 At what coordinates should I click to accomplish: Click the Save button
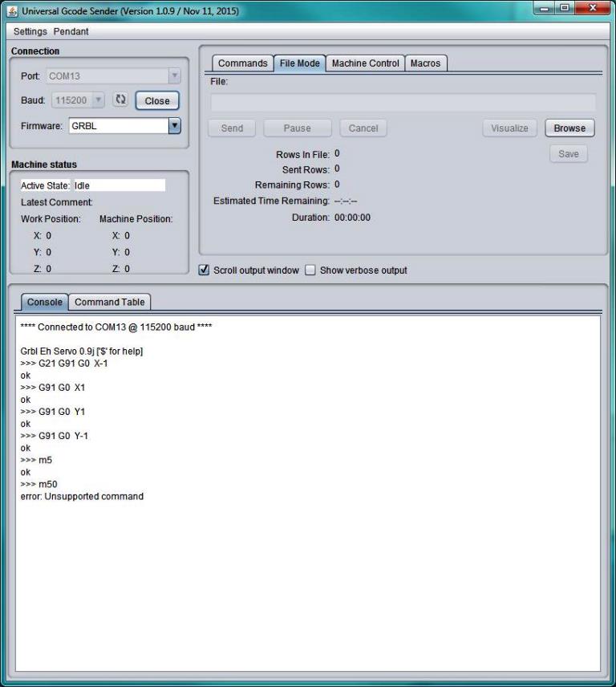tap(569, 154)
